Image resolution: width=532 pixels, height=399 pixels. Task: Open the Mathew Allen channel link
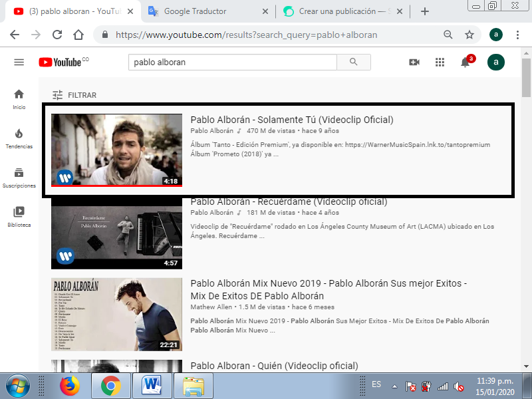tap(211, 307)
